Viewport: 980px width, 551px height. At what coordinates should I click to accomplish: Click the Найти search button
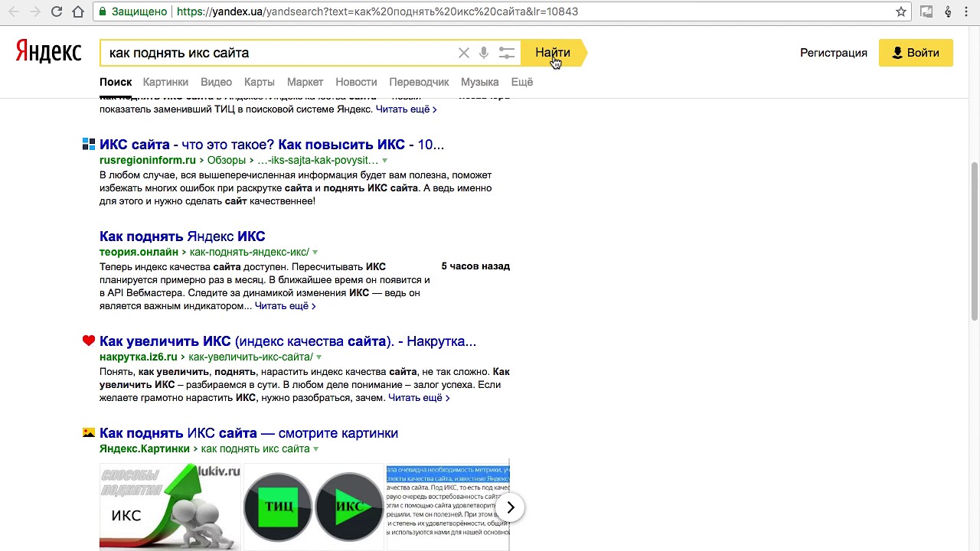(553, 53)
